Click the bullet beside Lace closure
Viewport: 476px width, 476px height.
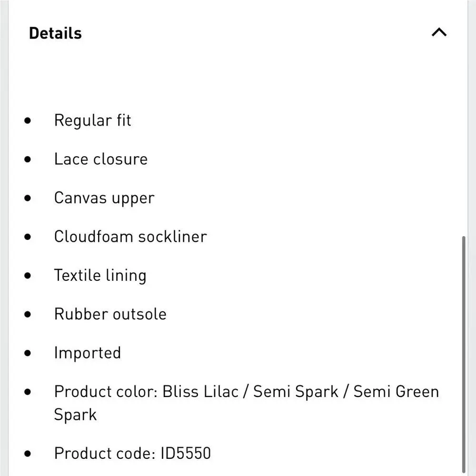(x=28, y=159)
